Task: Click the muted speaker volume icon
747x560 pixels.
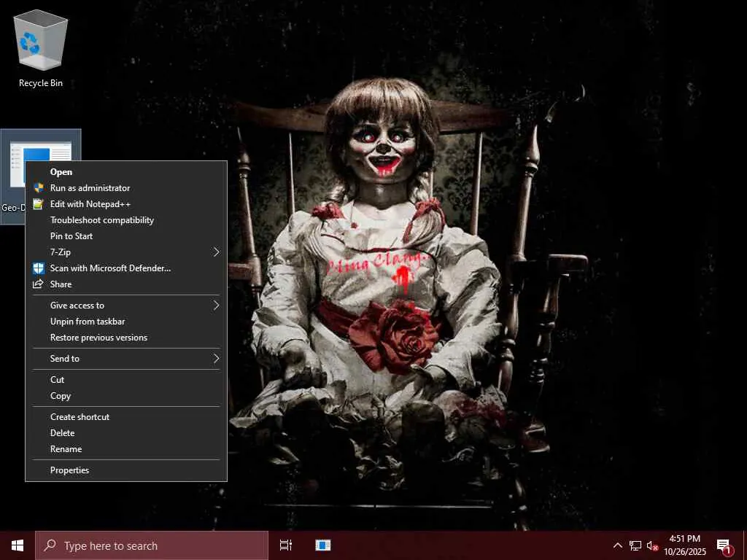Action: click(x=652, y=545)
